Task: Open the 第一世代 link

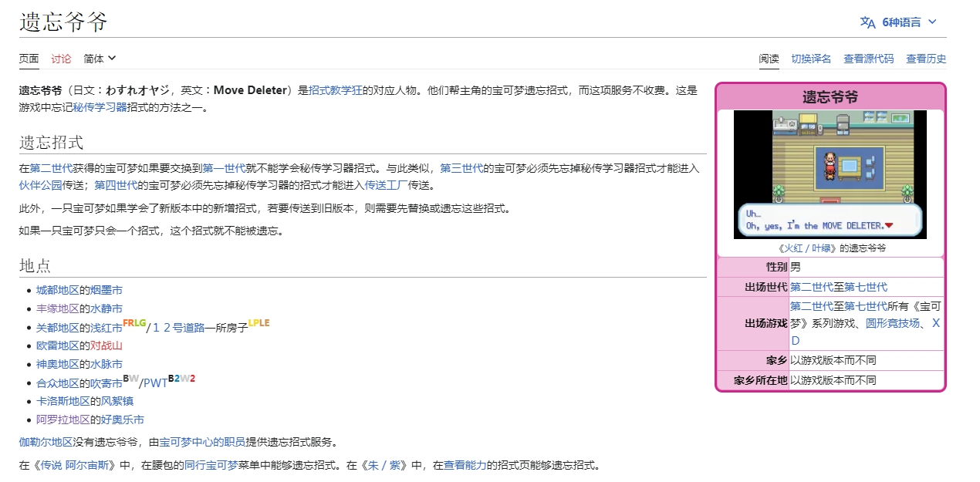Action: [x=225, y=167]
